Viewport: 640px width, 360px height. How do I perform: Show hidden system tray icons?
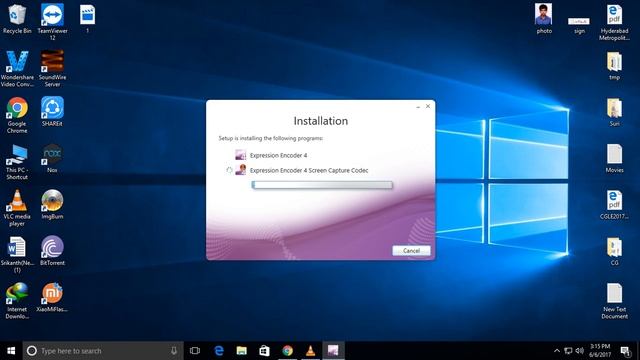coord(557,351)
